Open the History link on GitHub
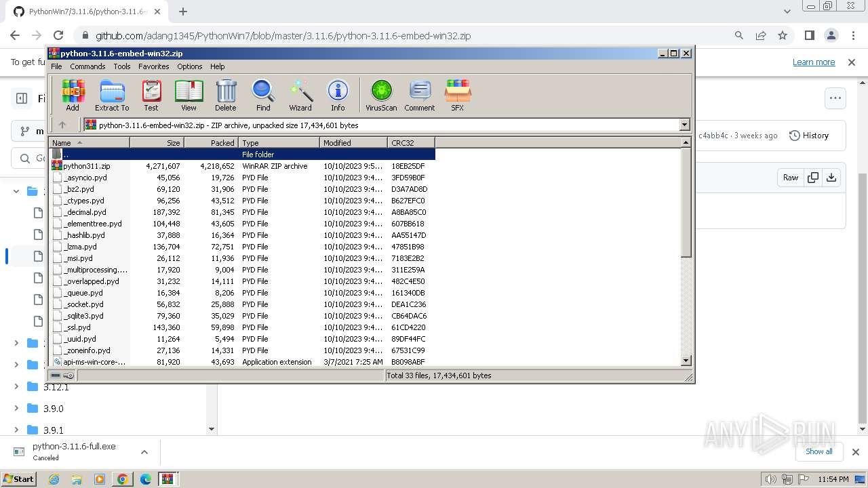The image size is (868, 488). pos(809,136)
